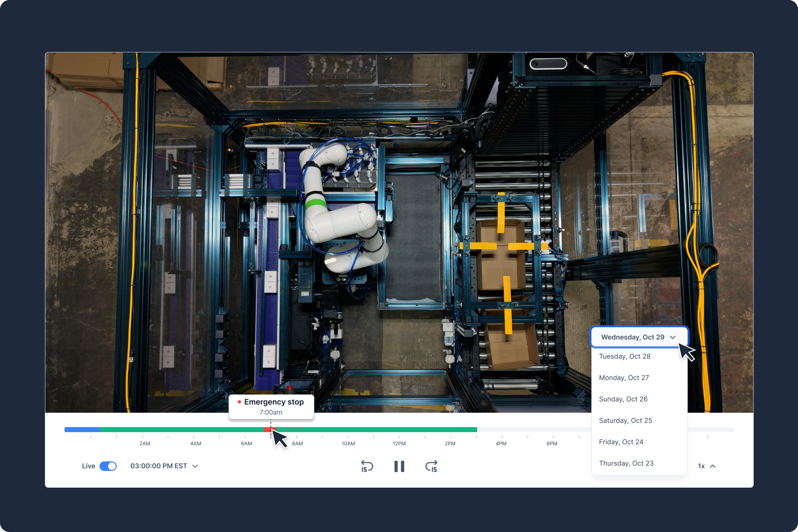Click the robot camera video feed
The height and width of the screenshot is (532, 798).
click(399, 232)
